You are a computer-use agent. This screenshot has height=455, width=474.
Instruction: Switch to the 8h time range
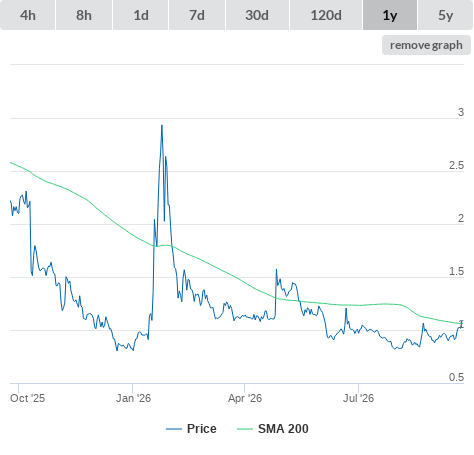(x=84, y=15)
